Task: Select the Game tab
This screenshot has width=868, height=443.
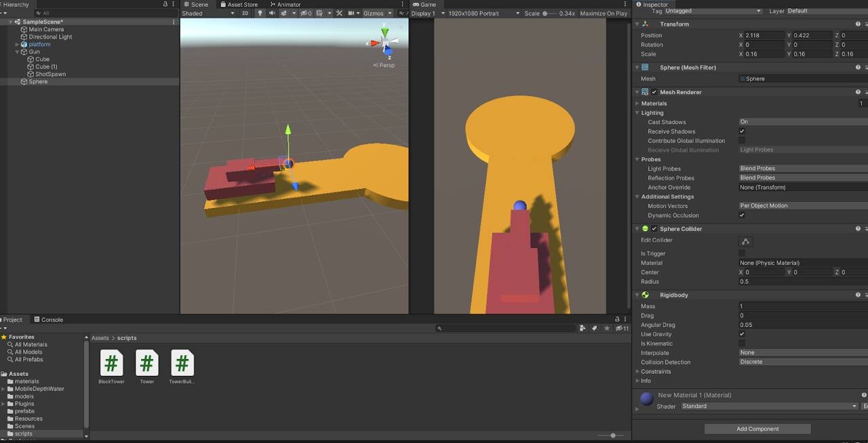Action: 424,4
